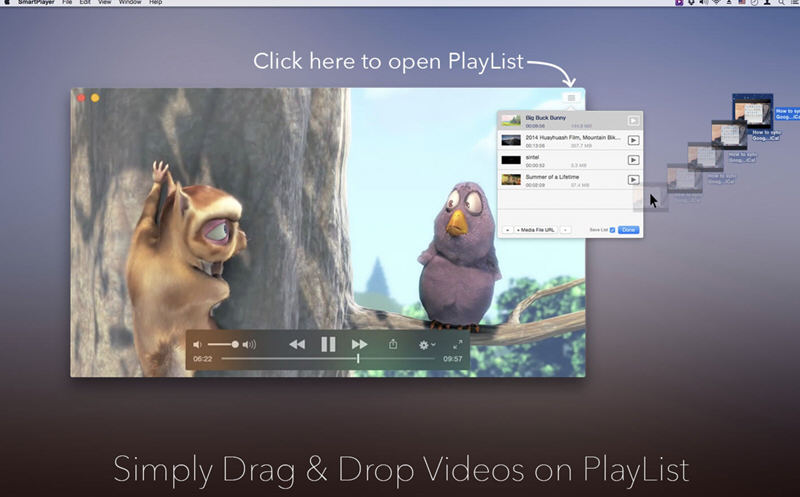Select the 2014 Huayhuash Film thumbnail

tap(511, 140)
